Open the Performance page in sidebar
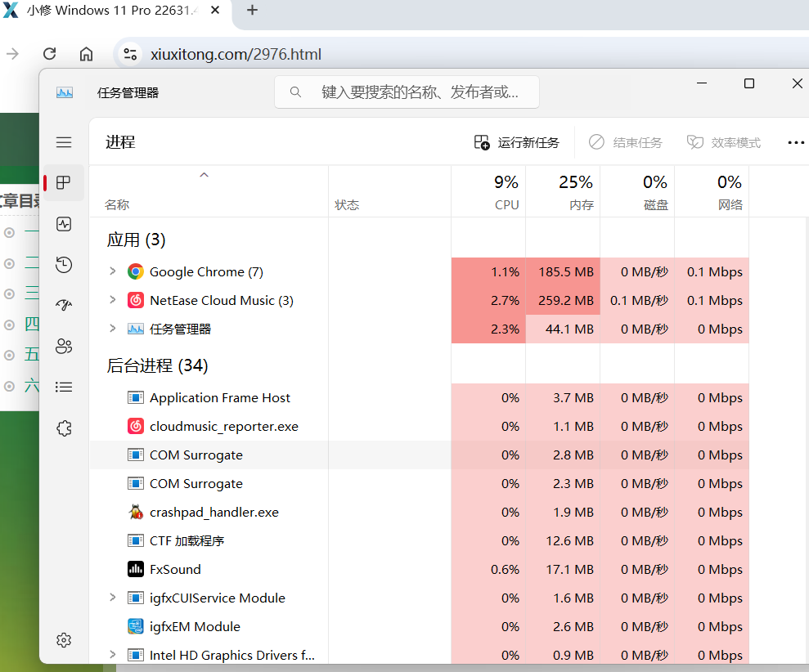Viewport: 809px width, 672px height. pyautogui.click(x=64, y=224)
